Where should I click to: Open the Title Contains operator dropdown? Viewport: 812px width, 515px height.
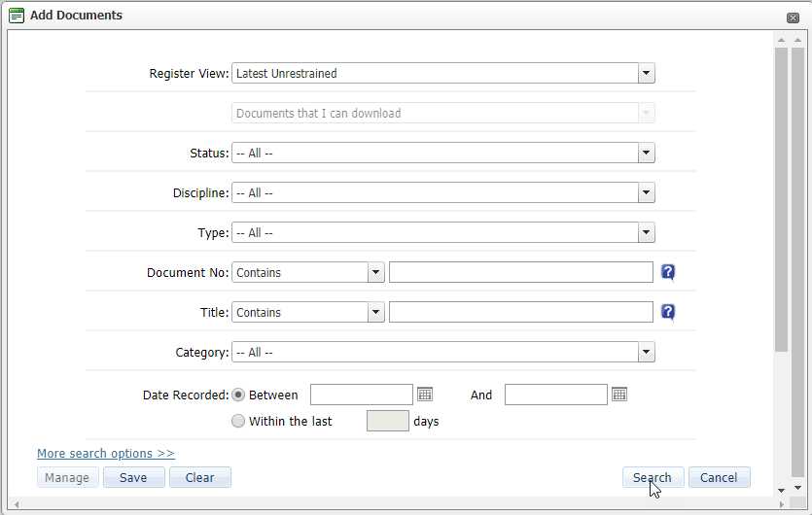click(x=376, y=312)
